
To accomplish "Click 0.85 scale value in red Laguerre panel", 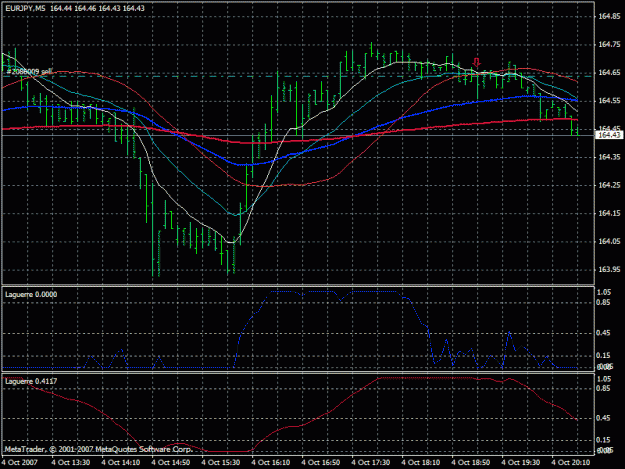I will coord(604,388).
